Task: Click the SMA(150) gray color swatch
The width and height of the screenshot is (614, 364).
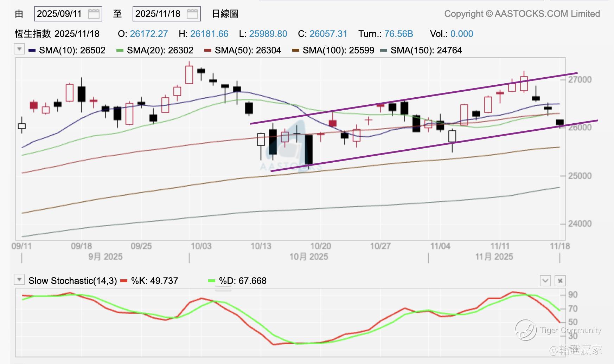Action: click(x=384, y=51)
